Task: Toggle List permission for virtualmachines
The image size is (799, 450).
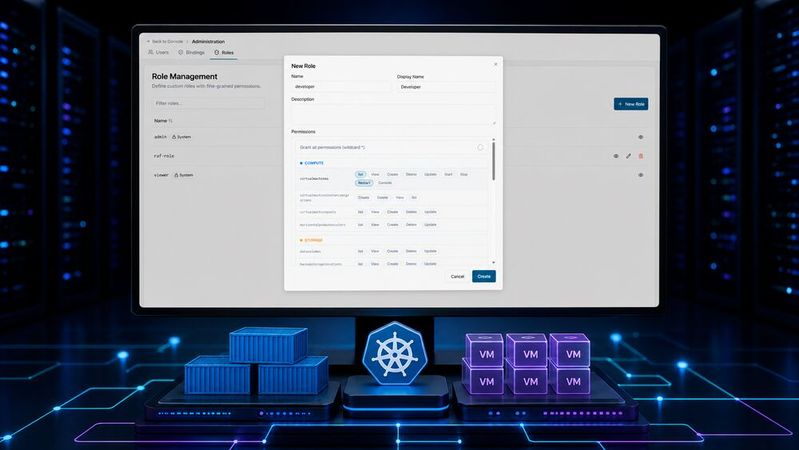Action: [x=360, y=174]
